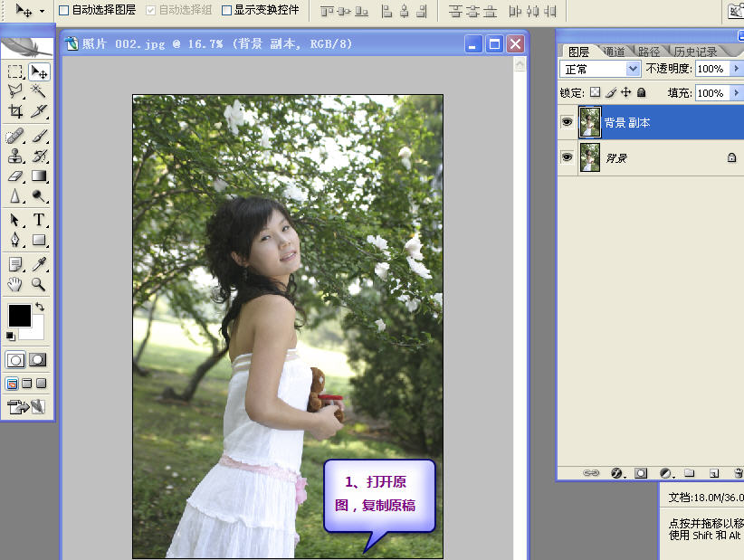Viewport: 744px width, 560px height.
Task: Switch to Quick Mask mode
Action: point(38,360)
